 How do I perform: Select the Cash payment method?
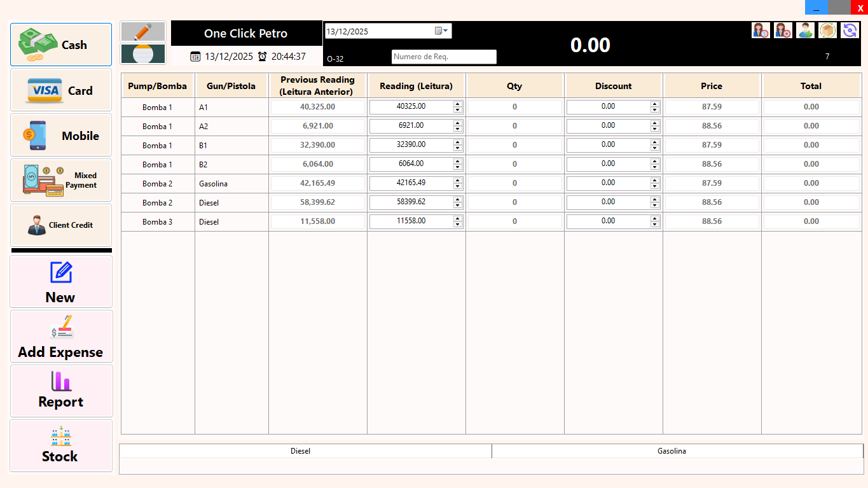(61, 45)
